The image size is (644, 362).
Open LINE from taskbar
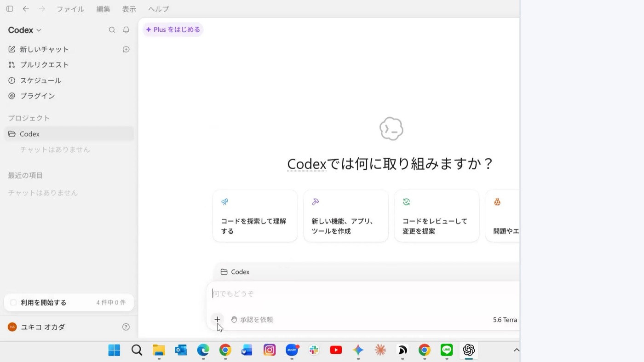(447, 350)
